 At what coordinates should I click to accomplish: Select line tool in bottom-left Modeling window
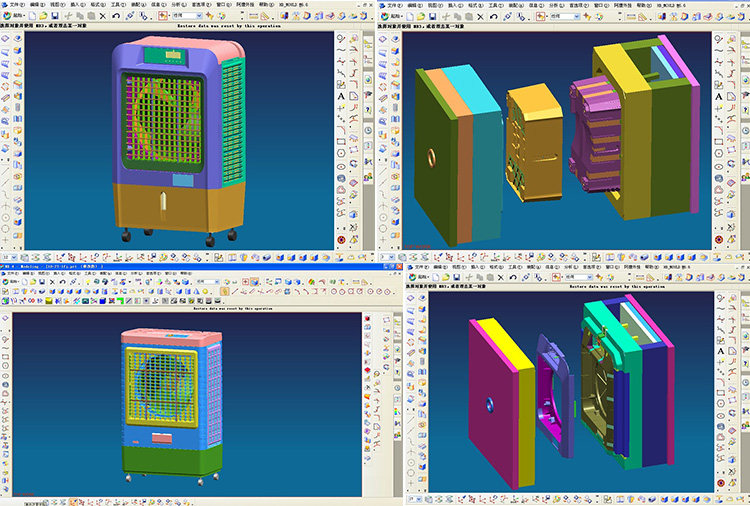pos(234,291)
